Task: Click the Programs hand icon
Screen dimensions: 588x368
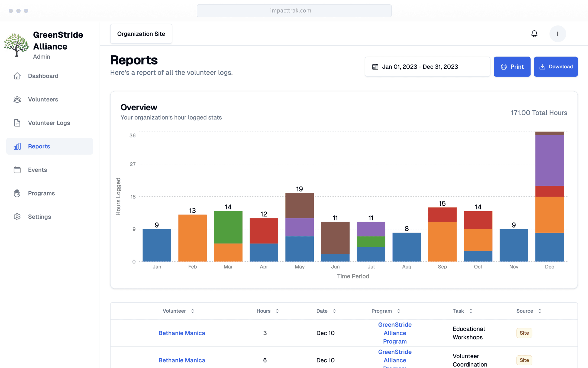Action: (x=17, y=193)
